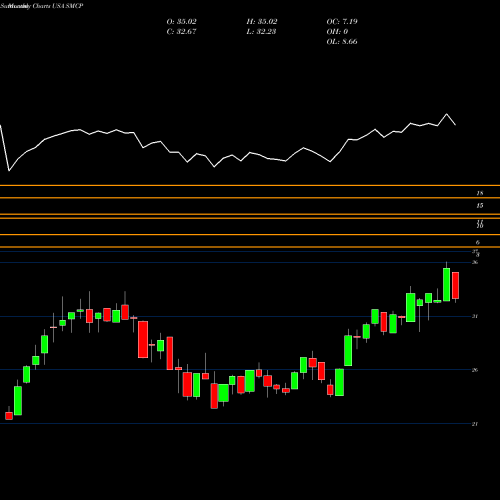Select the high price label H: 35.02

click(x=262, y=22)
